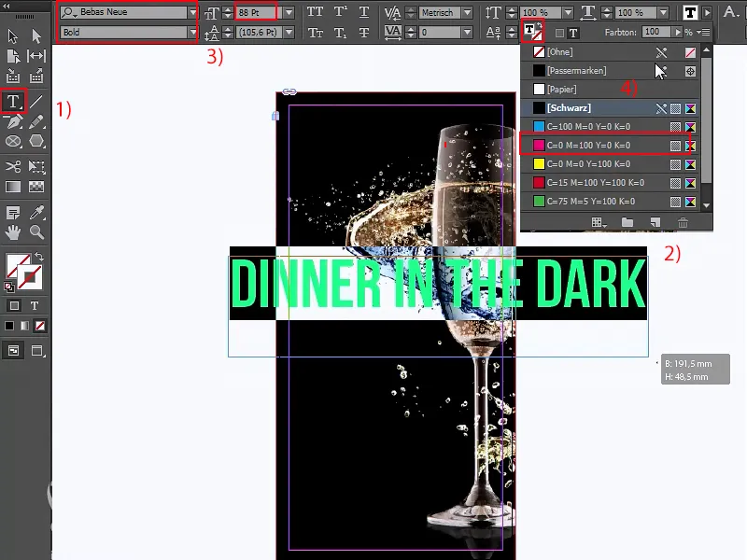Select the [Schwarz] swatch
This screenshot has width=747, height=560.
[610, 108]
